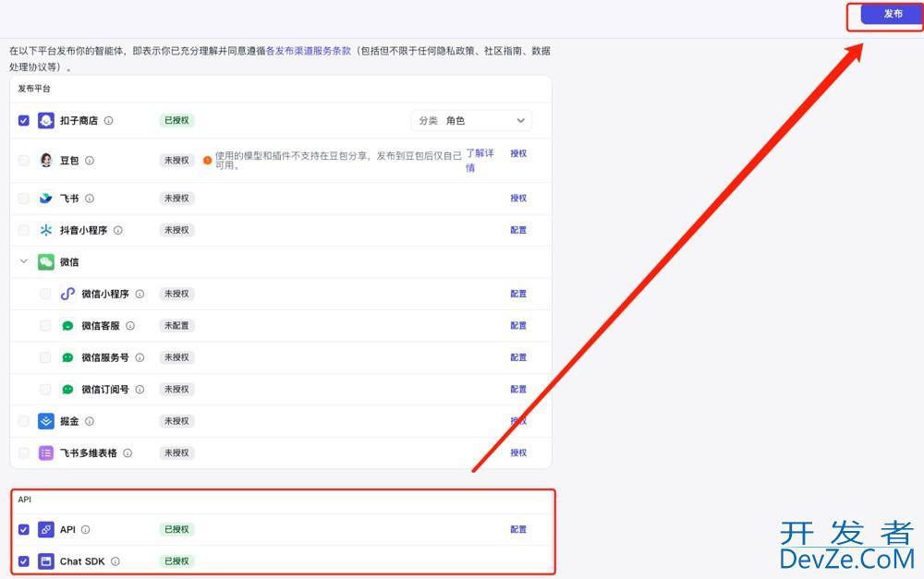Click the 扣子商店 platform icon

click(x=46, y=121)
